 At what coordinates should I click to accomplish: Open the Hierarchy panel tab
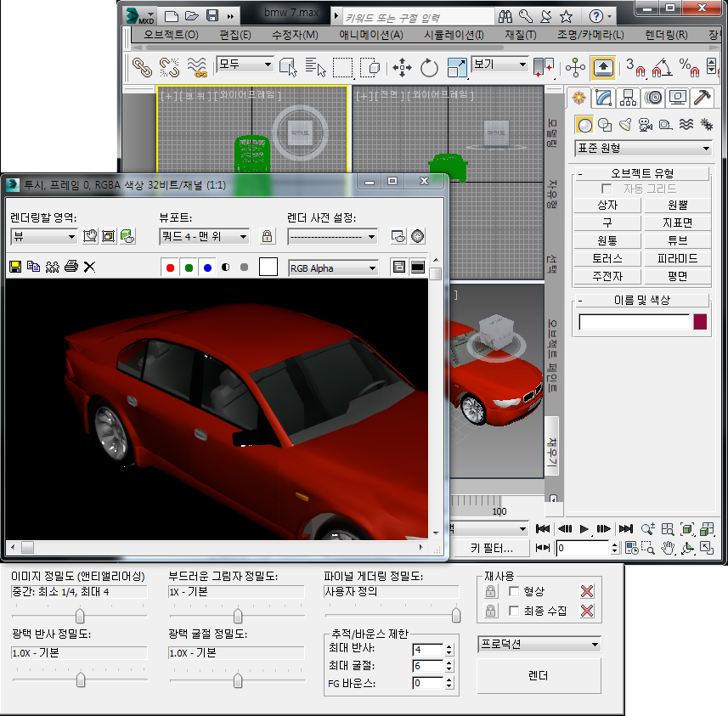[x=628, y=98]
